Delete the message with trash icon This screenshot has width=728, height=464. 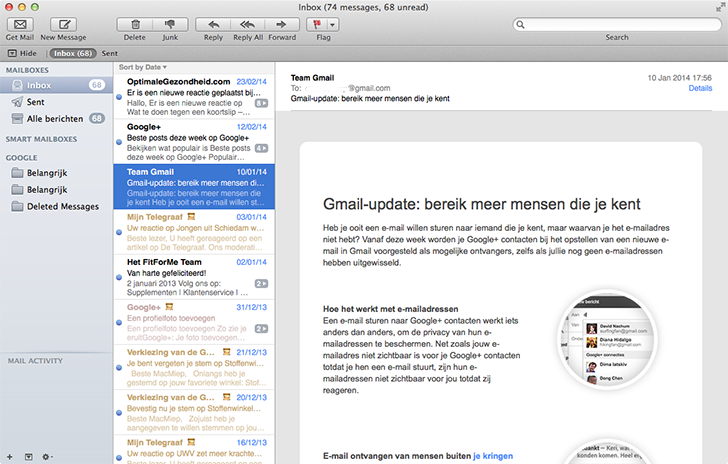click(x=135, y=24)
